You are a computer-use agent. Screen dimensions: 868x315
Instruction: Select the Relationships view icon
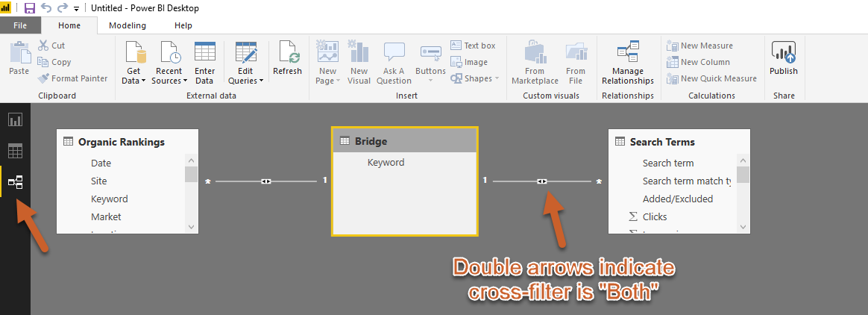[15, 182]
